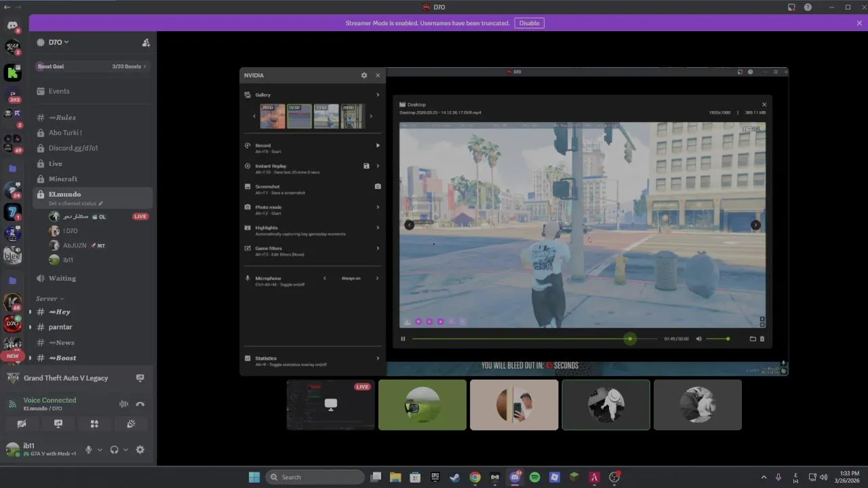Open the Soundboard icon
This screenshot has width=868, height=488.
coord(131,424)
